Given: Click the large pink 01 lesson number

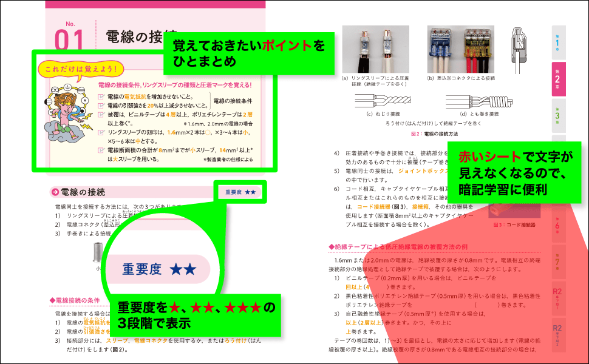Looking at the screenshot, I should pos(69,40).
